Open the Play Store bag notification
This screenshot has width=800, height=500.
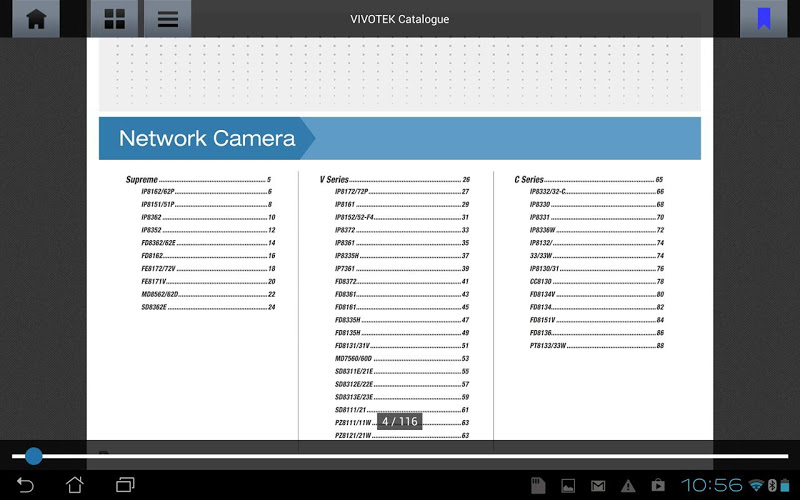(658, 485)
